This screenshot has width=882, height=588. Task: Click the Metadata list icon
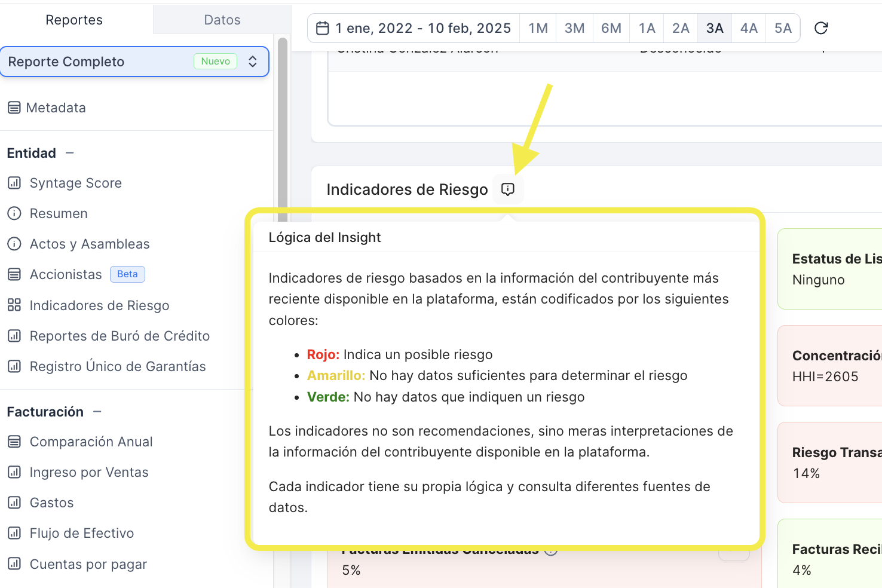tap(14, 108)
